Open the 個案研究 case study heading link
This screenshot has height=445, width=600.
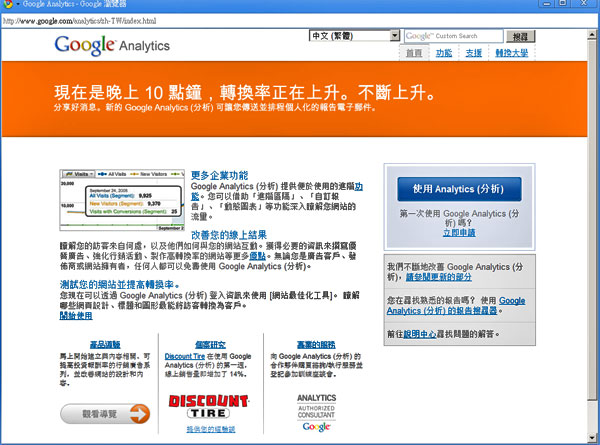tap(210, 345)
